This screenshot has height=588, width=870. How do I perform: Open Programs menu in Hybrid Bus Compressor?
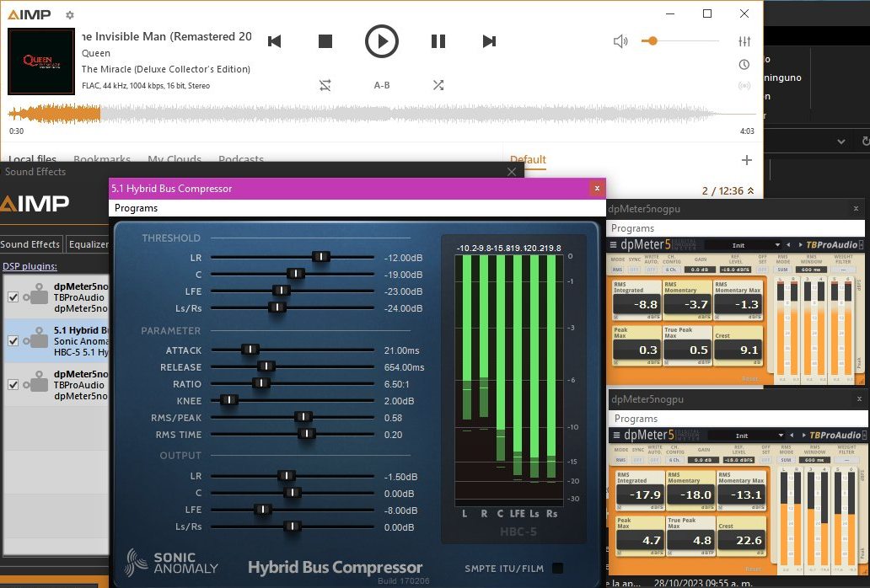pos(136,208)
